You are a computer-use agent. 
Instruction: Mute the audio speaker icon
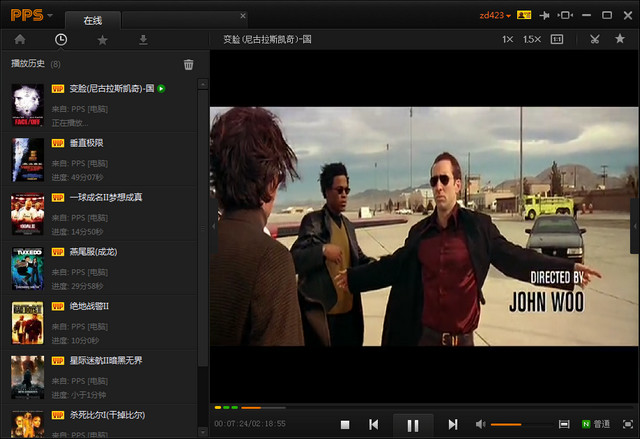pos(480,425)
